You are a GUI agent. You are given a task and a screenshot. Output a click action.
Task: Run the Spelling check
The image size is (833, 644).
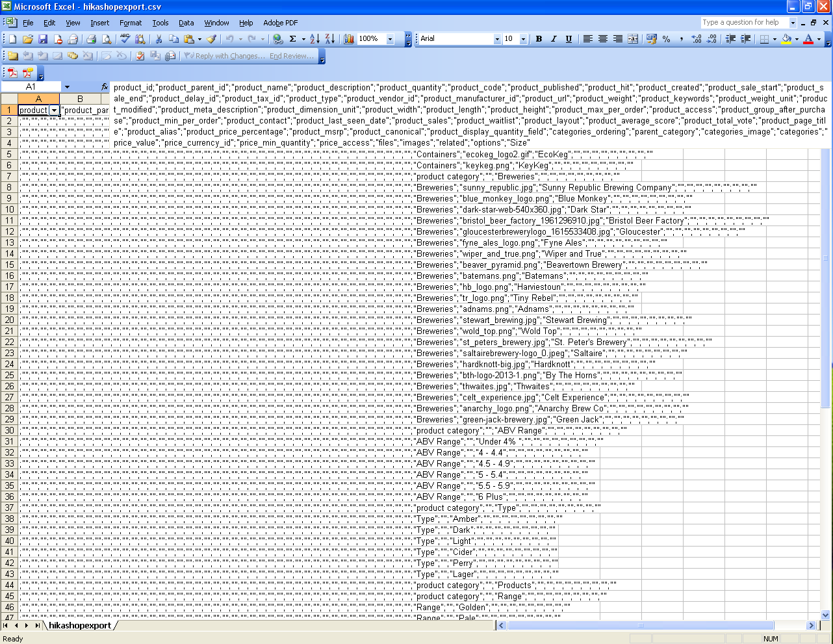[125, 39]
